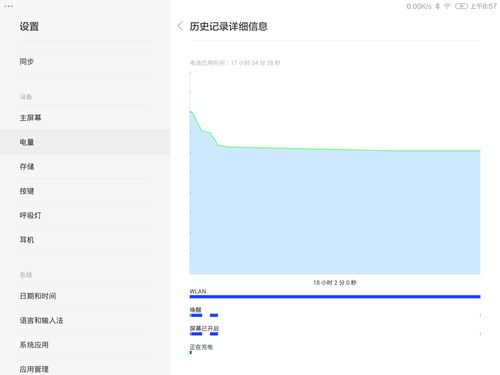This screenshot has height=375, width=500.
Task: Click the battery level history graph
Action: [335, 173]
